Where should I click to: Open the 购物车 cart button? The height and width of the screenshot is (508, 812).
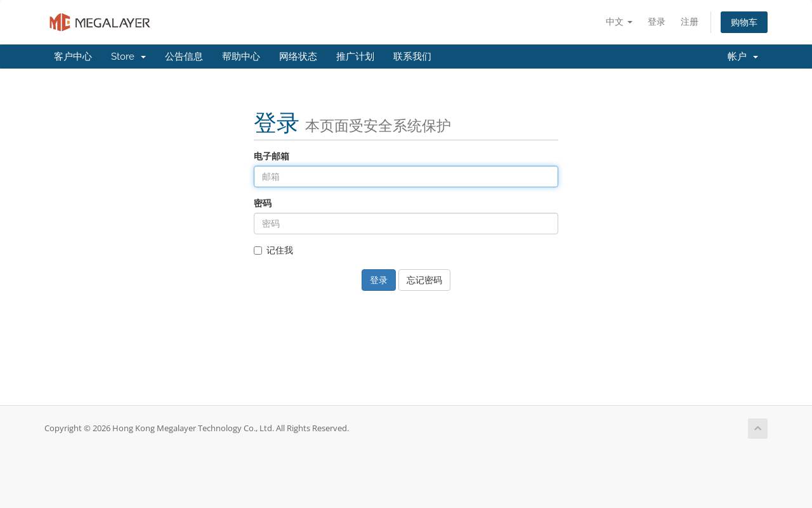(744, 22)
